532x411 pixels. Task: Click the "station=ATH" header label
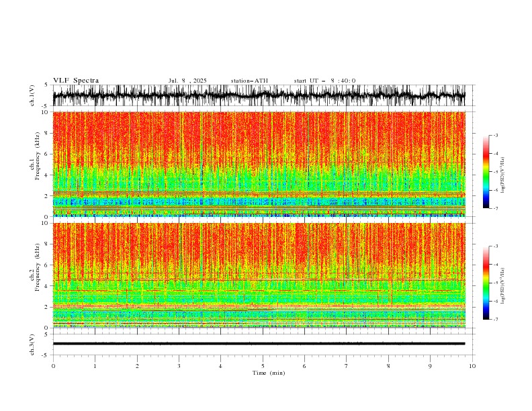click(249, 81)
